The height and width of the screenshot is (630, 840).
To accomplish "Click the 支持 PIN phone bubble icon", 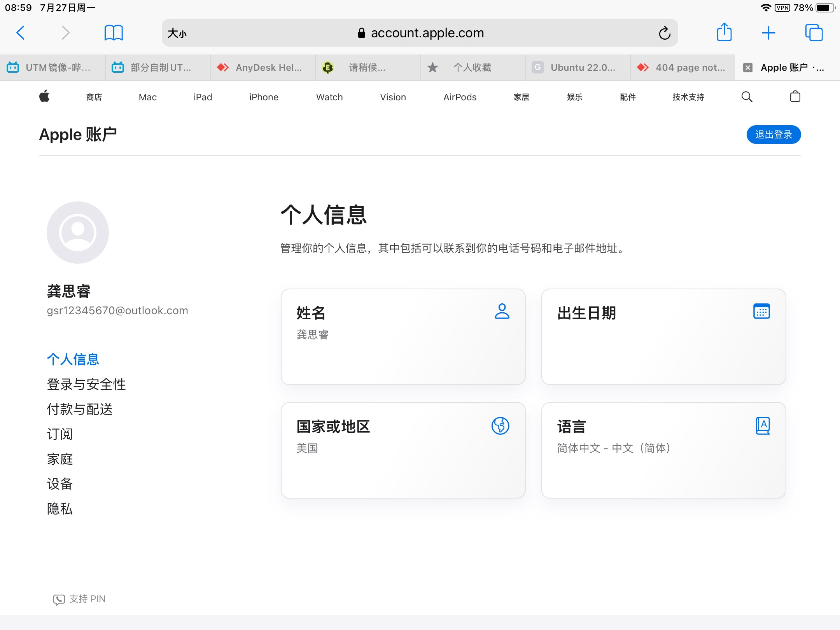I will click(59, 600).
